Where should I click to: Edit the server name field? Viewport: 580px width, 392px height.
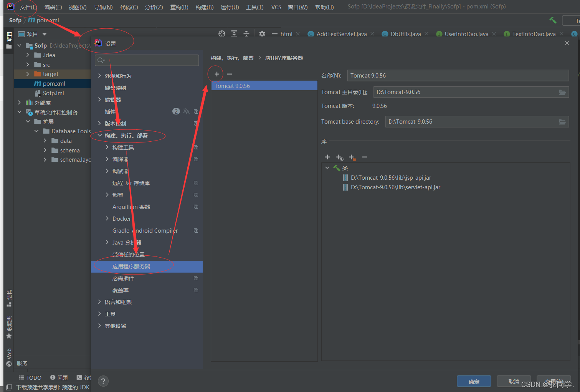coord(458,76)
